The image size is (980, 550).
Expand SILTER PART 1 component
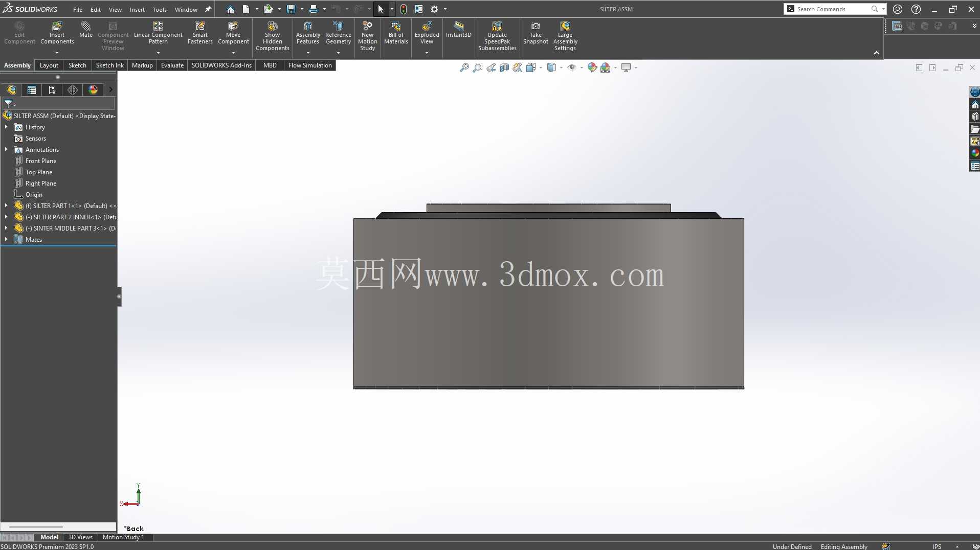tap(6, 205)
